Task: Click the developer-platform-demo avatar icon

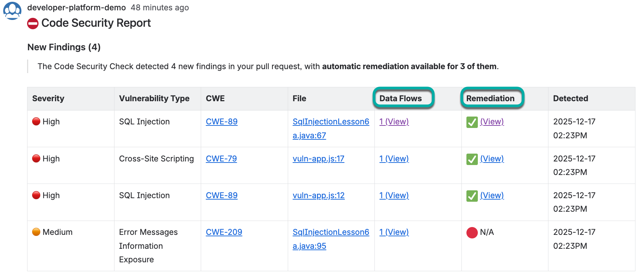Action: click(x=12, y=11)
